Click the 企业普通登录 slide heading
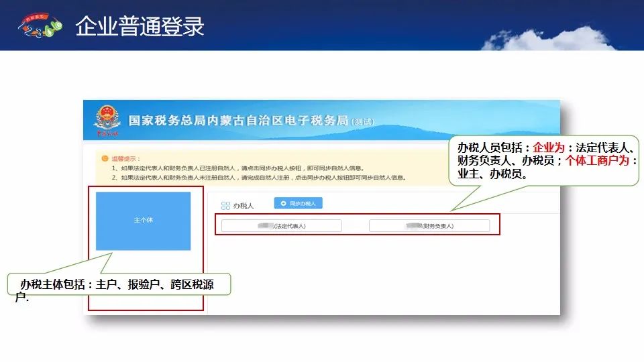This screenshot has height=362, width=644. pos(140,26)
